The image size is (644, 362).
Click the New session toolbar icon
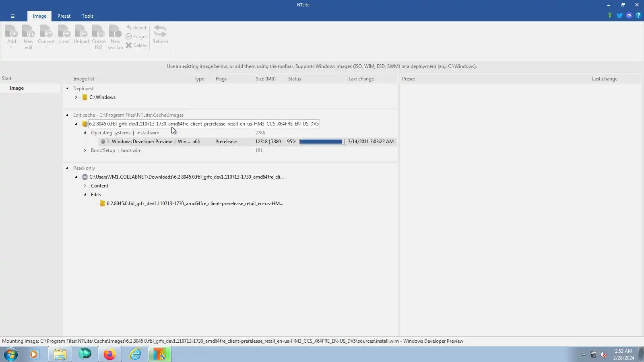tap(116, 36)
